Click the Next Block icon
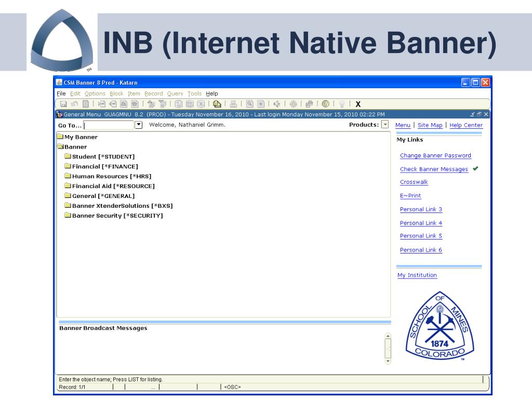Viewport: 532px width, 399px height. pos(162,104)
